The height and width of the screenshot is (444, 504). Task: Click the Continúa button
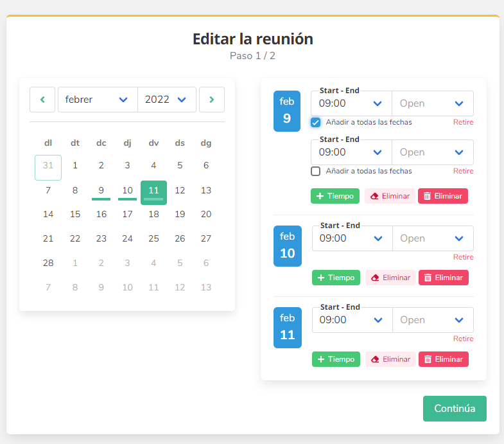coord(455,409)
